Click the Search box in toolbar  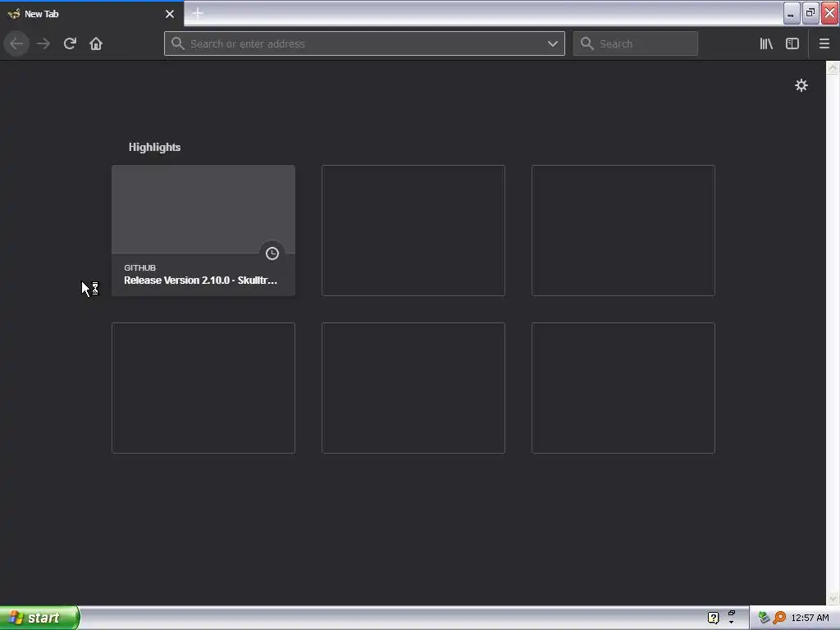tap(636, 43)
